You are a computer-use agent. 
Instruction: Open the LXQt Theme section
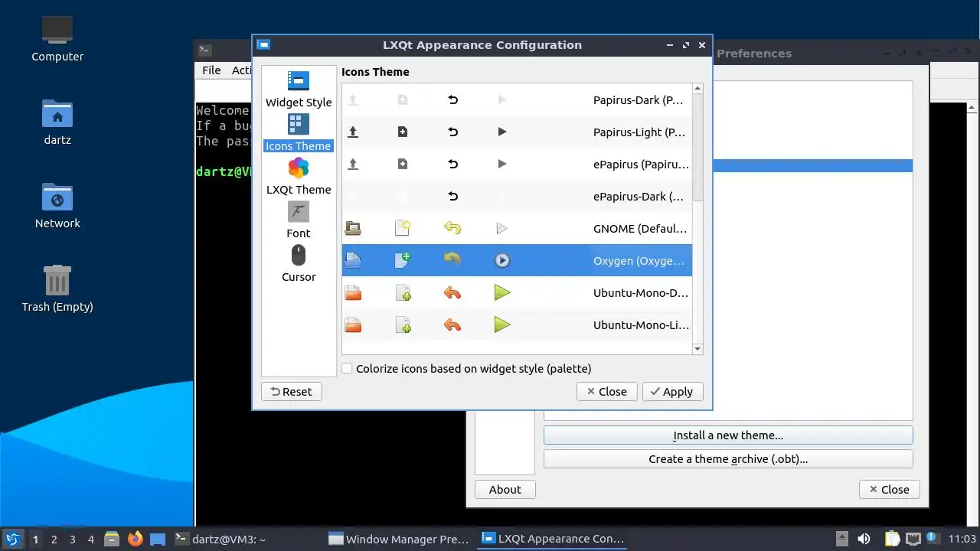tap(299, 177)
